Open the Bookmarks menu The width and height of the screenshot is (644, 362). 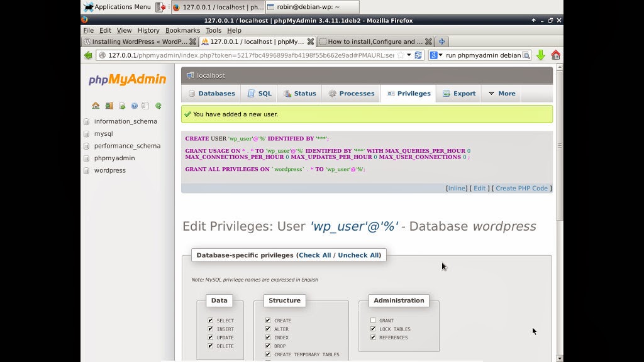pos(183,30)
